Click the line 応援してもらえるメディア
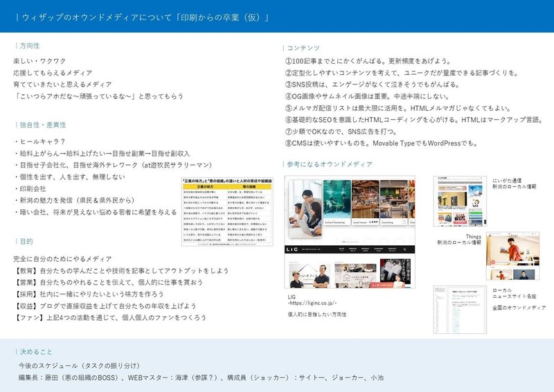The width and height of the screenshot is (554, 392). (x=53, y=73)
